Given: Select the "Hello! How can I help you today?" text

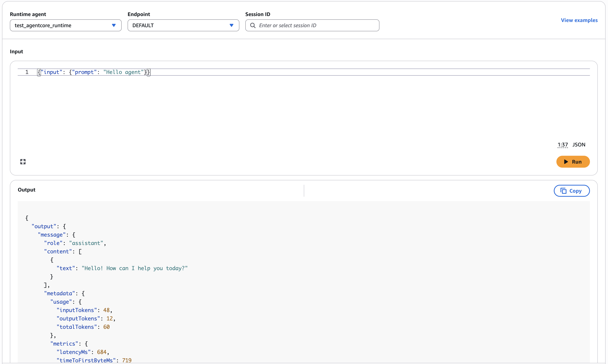Looking at the screenshot, I should pos(135,268).
